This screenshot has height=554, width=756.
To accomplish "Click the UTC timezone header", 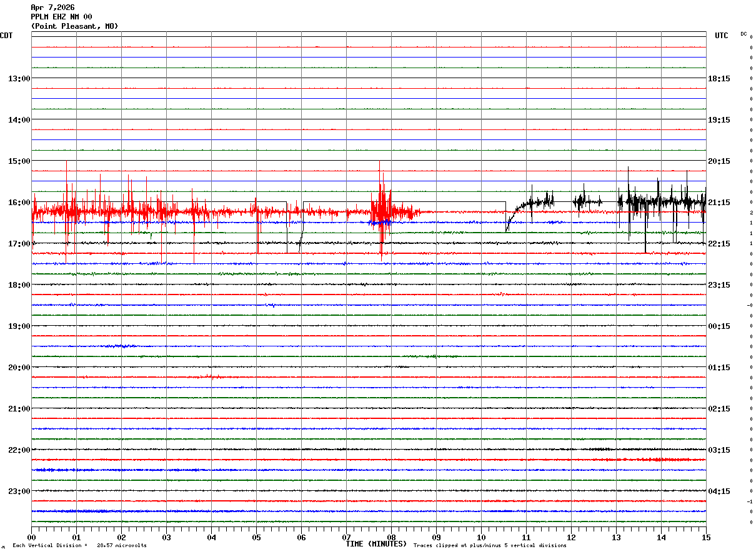I will [x=721, y=36].
